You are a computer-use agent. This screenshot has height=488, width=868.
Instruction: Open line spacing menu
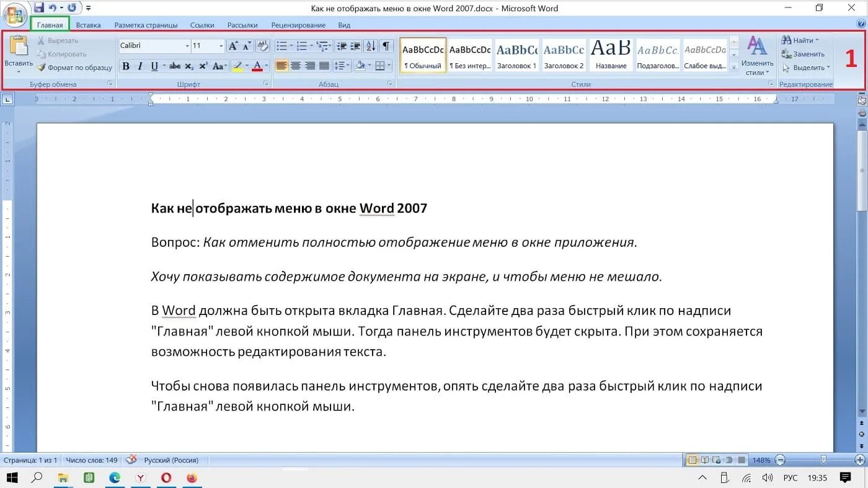click(x=342, y=66)
